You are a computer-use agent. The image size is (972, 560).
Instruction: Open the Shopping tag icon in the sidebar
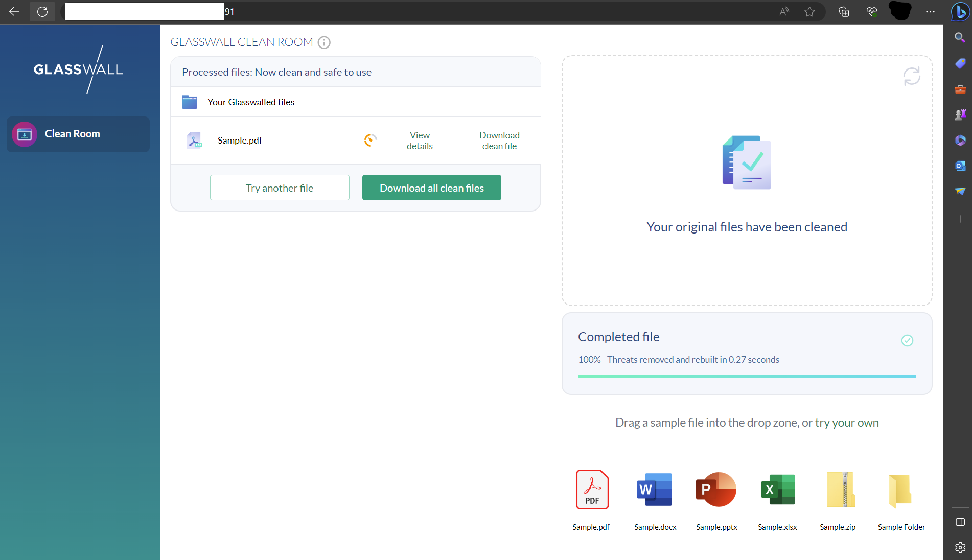coord(960,63)
